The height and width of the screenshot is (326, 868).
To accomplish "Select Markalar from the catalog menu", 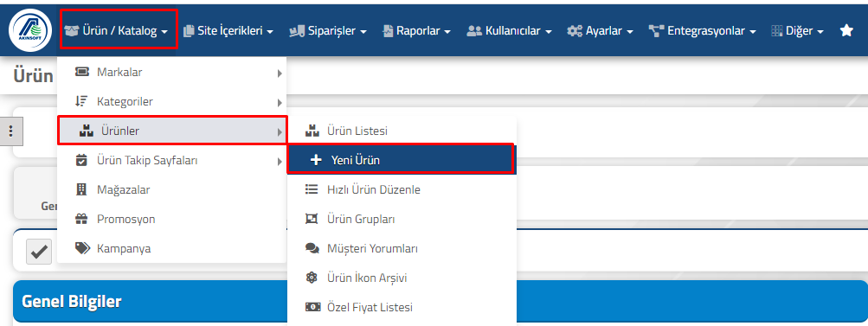I will [171, 73].
